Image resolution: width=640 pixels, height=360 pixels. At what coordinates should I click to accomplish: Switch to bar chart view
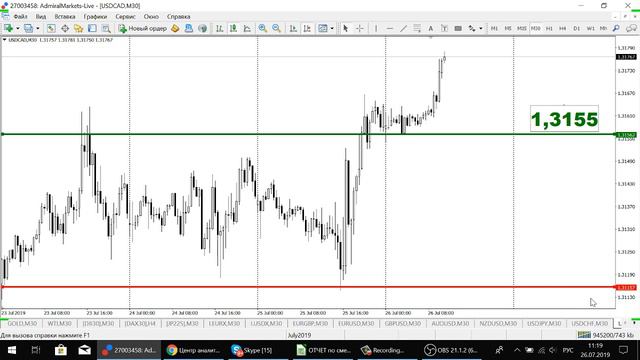(x=220, y=28)
